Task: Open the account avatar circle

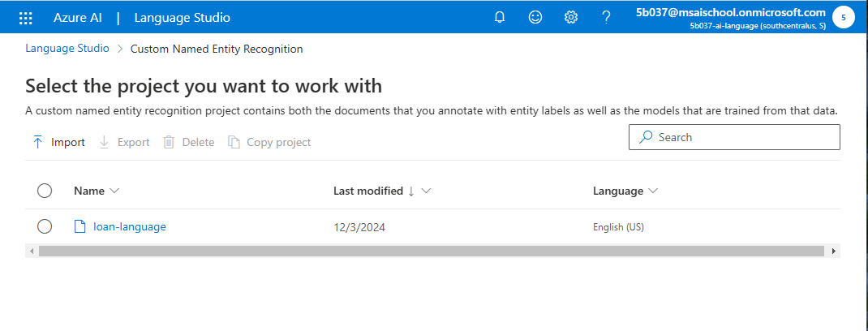Action: pyautogui.click(x=844, y=18)
